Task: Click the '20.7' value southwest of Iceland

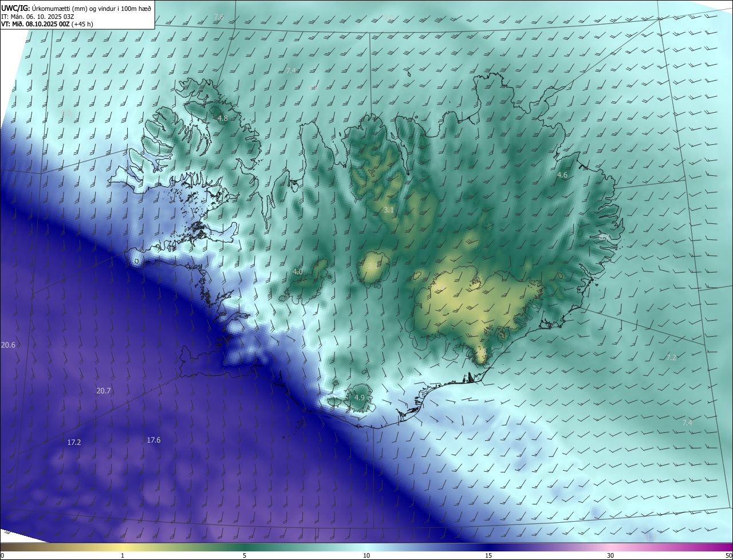Action: coord(104,391)
